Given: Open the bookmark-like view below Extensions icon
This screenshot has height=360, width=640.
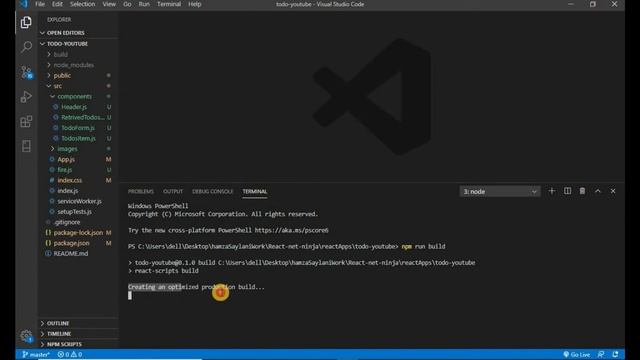Looking at the screenshot, I should pyautogui.click(x=26, y=146).
